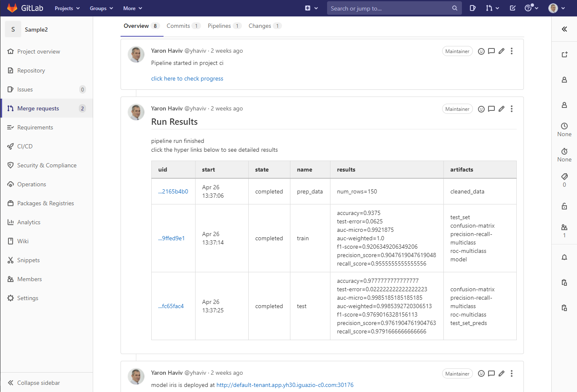The width and height of the screenshot is (577, 392).
Task: Switch to the Overview tab
Action: point(142,26)
